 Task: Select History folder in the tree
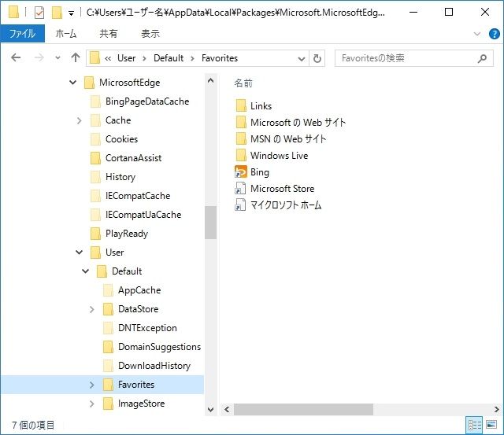120,177
